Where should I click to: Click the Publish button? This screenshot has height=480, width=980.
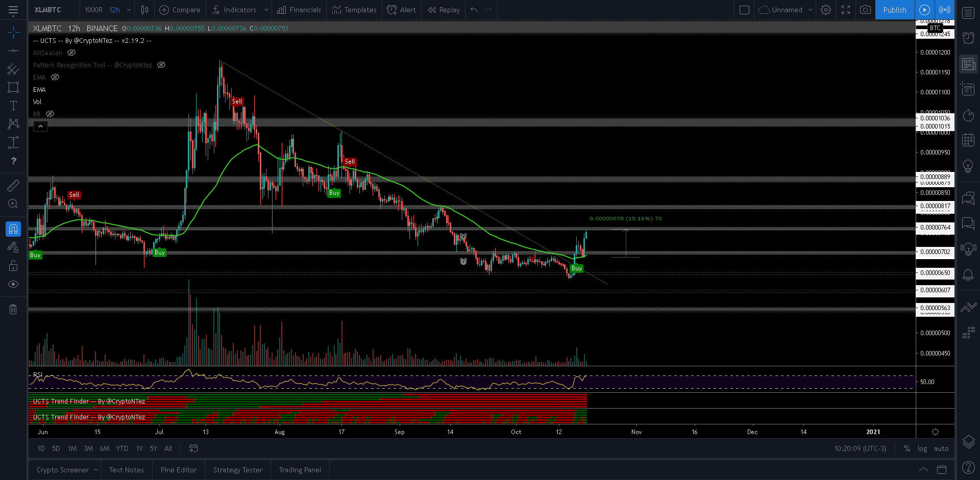point(894,10)
